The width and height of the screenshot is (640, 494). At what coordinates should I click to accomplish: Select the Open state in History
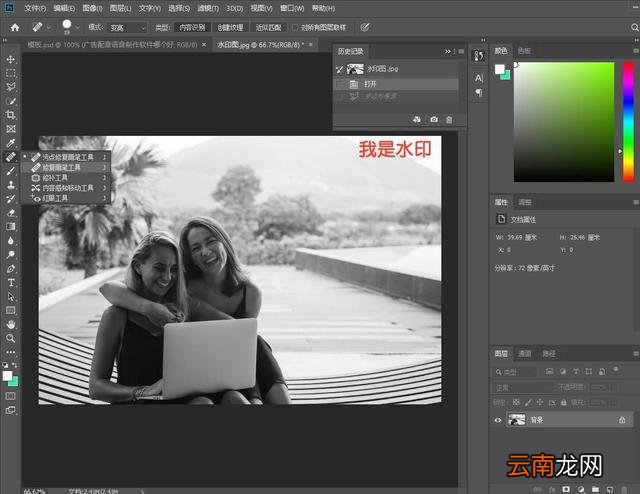[x=397, y=84]
